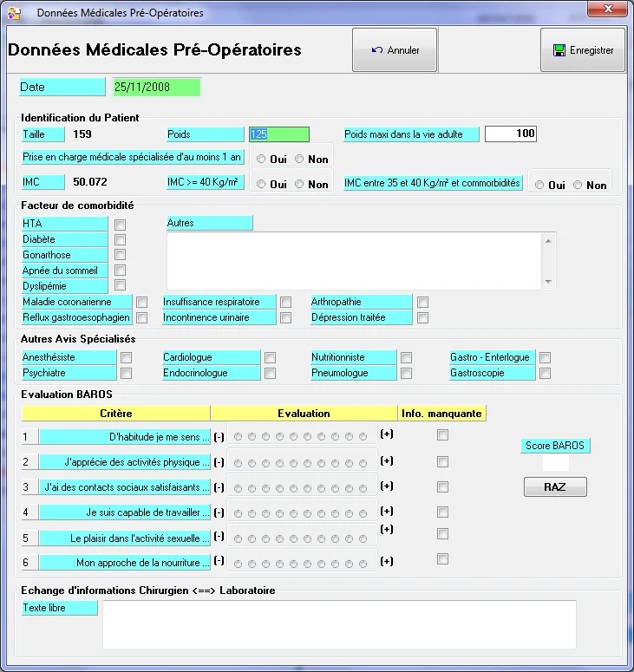Tick the Gonarthose checkbox

pyautogui.click(x=120, y=255)
